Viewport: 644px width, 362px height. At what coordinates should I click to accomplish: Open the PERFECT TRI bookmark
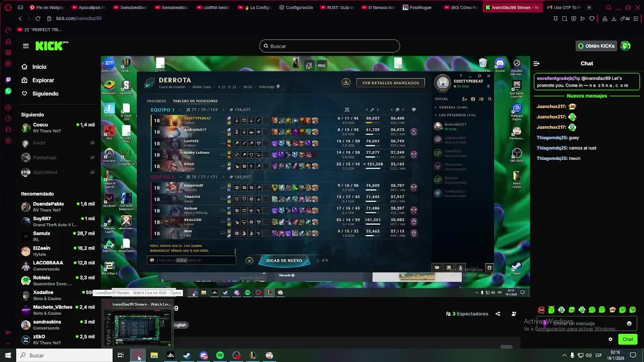tap(39, 30)
